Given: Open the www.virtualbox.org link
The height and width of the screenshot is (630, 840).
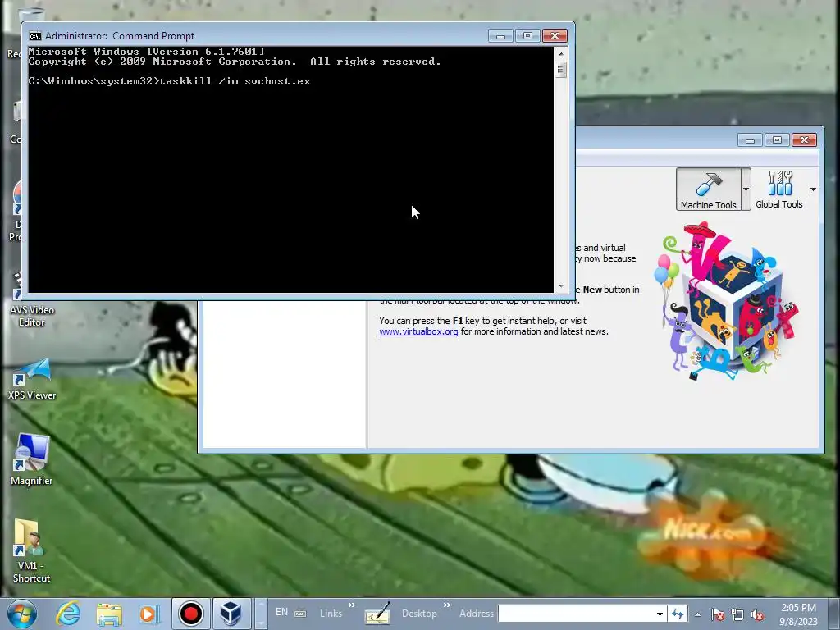Looking at the screenshot, I should (418, 331).
